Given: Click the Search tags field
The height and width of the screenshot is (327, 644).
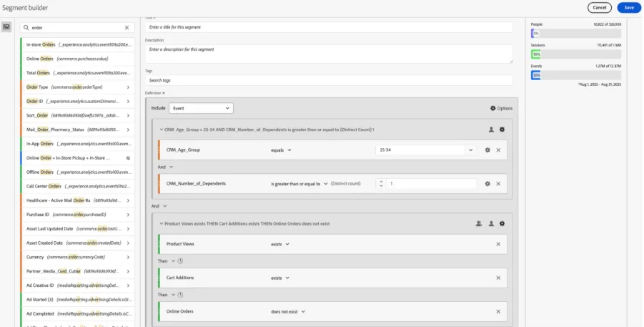Looking at the screenshot, I should [x=329, y=80].
